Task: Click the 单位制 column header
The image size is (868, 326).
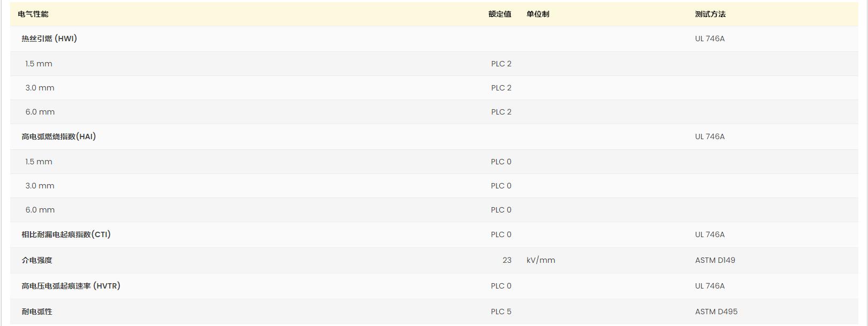Action: pyautogui.click(x=538, y=14)
